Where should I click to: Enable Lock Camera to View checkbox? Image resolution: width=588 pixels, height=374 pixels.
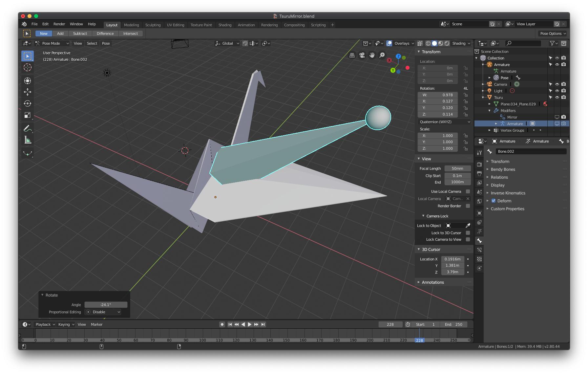click(x=468, y=239)
